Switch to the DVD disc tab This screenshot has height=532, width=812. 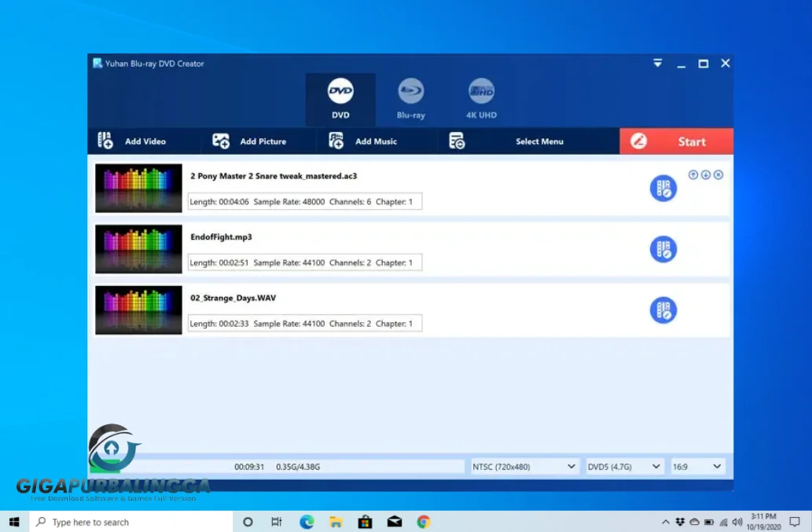point(340,99)
